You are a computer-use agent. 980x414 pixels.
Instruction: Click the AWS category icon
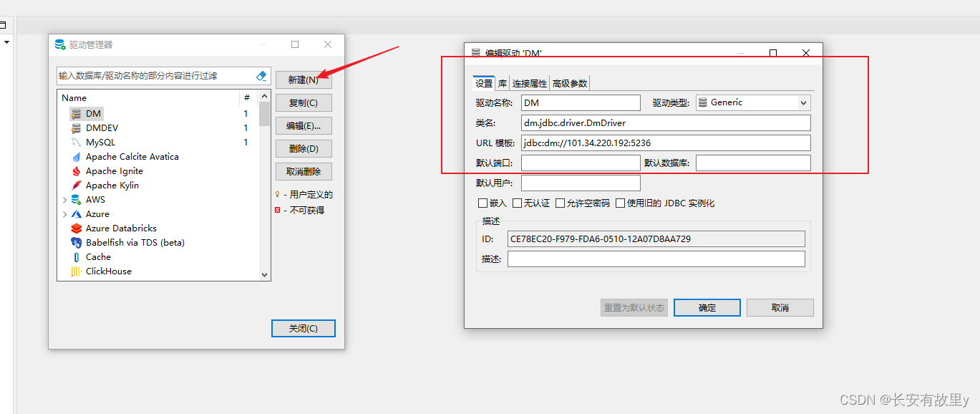[x=76, y=200]
